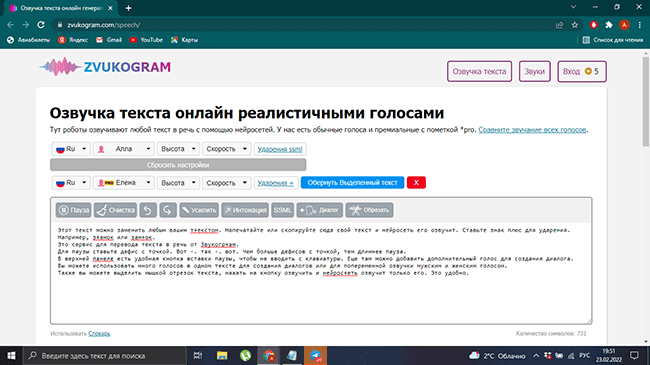Open uTorrent from the taskbar
Image resolution: width=650 pixels, height=365 pixels.
(245, 355)
